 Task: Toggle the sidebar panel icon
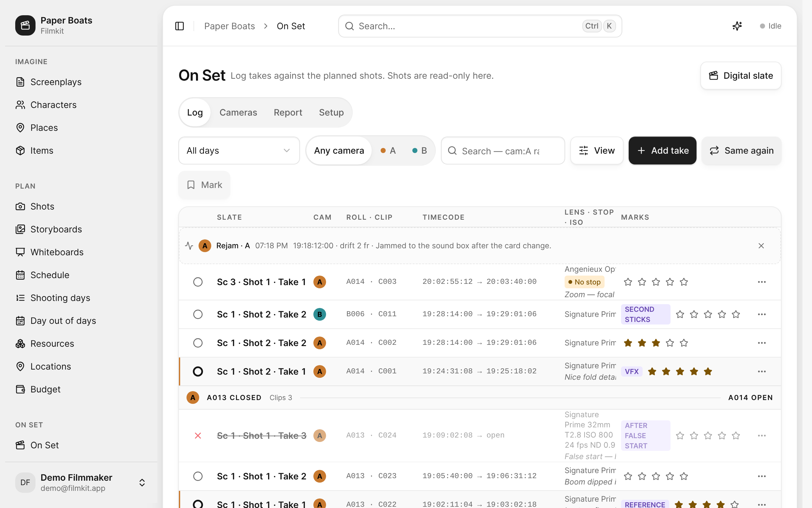point(180,26)
